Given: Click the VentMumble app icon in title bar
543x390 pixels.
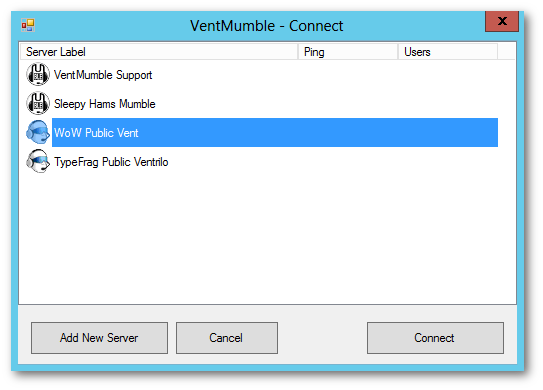Looking at the screenshot, I should (x=28, y=26).
